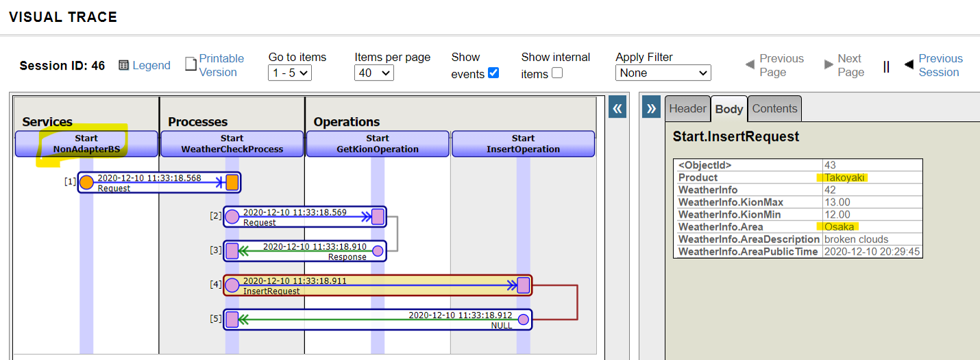Open the Printable Version link
This screenshot has height=360, width=980.
[x=221, y=66]
